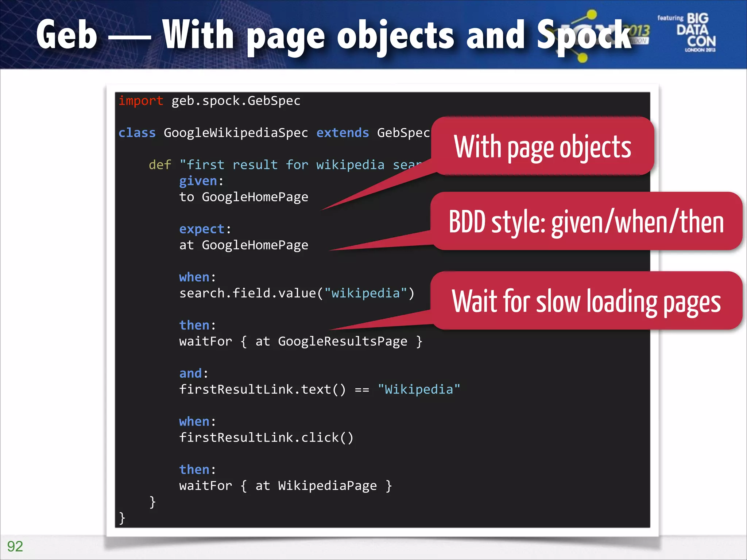Click 'waitFor { at GoogleResultsPage }' line

[301, 342]
